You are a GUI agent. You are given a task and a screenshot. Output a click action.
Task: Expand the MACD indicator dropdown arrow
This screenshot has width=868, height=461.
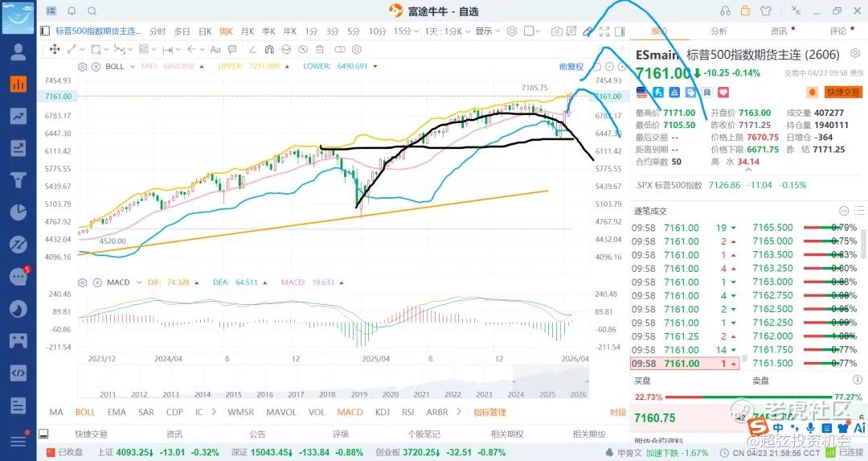[x=139, y=282]
